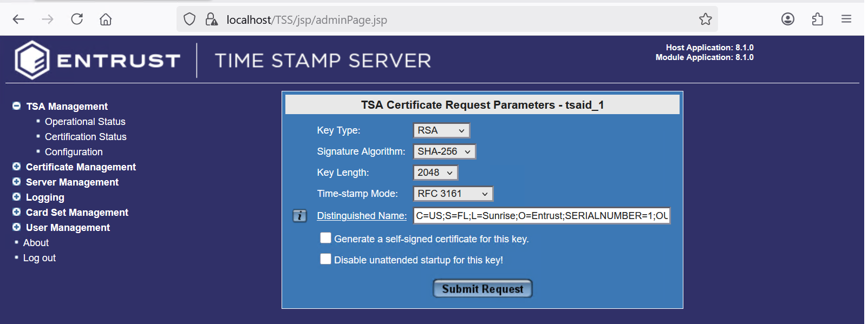Click the Card Set Management label

pos(77,213)
